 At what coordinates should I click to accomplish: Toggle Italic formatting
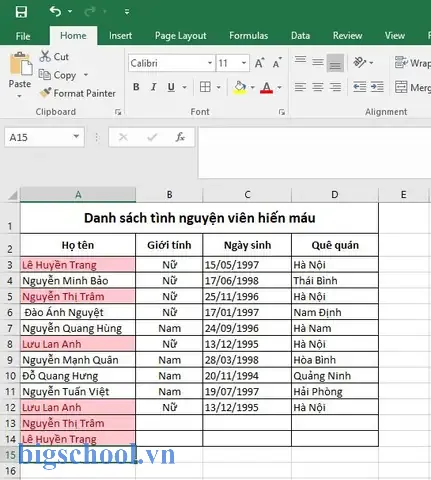(153, 87)
